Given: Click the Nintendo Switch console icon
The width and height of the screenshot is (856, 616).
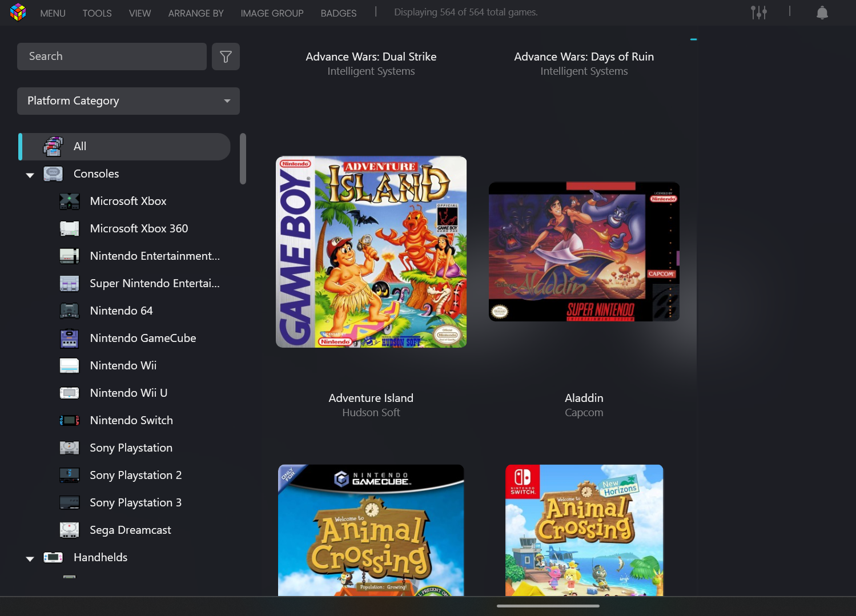Looking at the screenshot, I should tap(70, 420).
